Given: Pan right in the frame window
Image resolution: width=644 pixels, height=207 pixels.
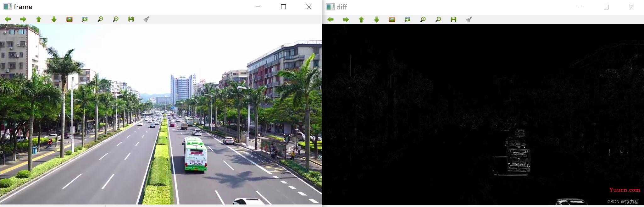Looking at the screenshot, I should pyautogui.click(x=23, y=19).
